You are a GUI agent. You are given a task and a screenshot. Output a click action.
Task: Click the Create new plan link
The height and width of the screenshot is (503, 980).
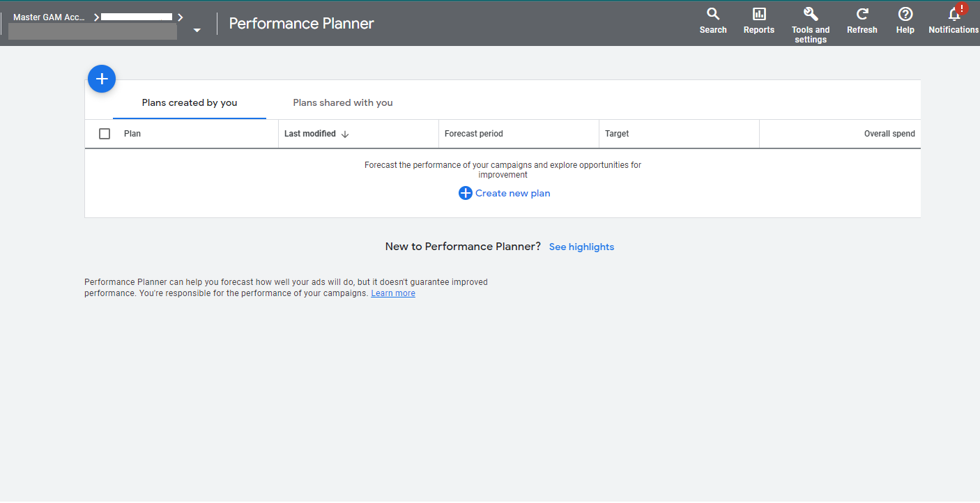512,193
